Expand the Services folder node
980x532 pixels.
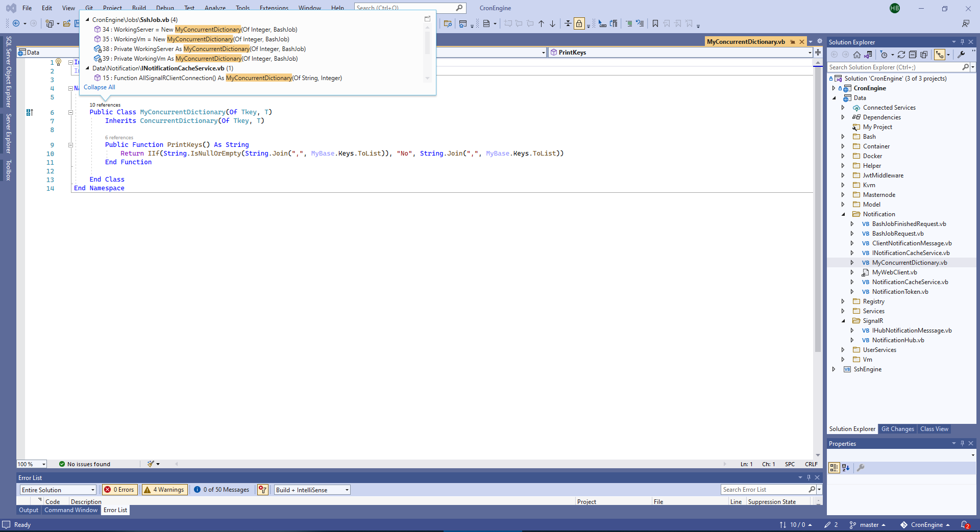tap(843, 311)
